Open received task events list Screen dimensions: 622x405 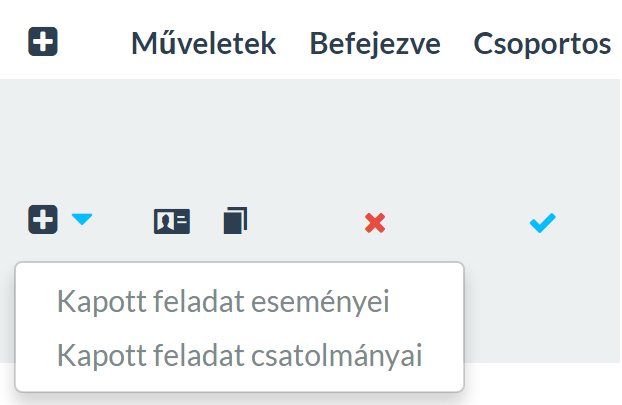click(223, 301)
